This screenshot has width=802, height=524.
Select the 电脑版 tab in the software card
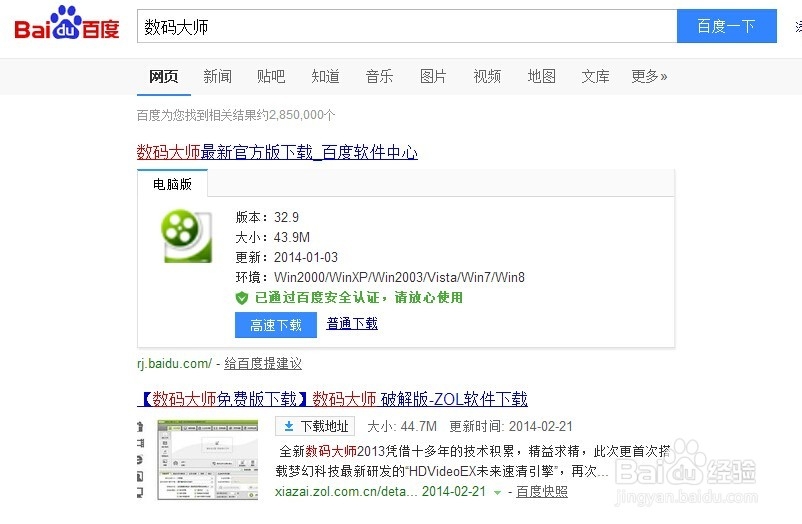pyautogui.click(x=172, y=184)
